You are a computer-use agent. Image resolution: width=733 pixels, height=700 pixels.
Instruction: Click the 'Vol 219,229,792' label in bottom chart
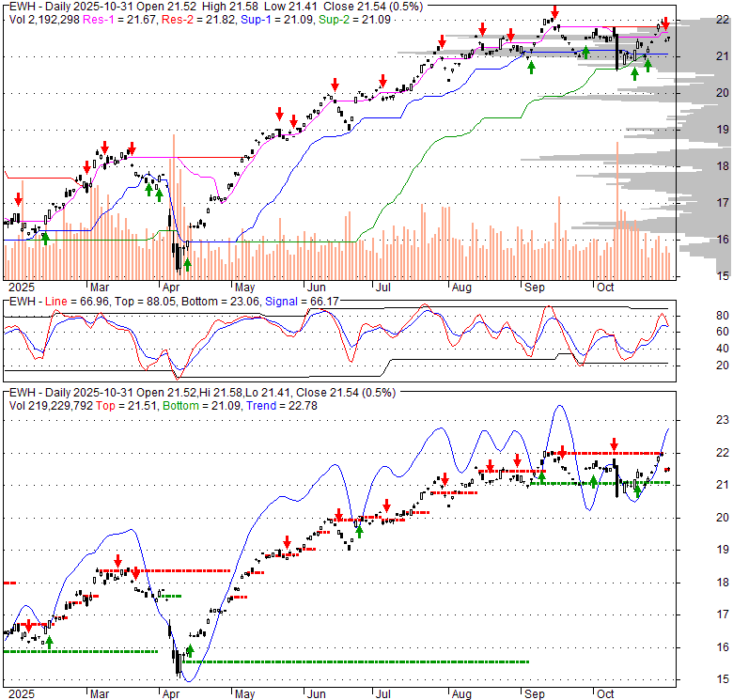tap(51, 406)
